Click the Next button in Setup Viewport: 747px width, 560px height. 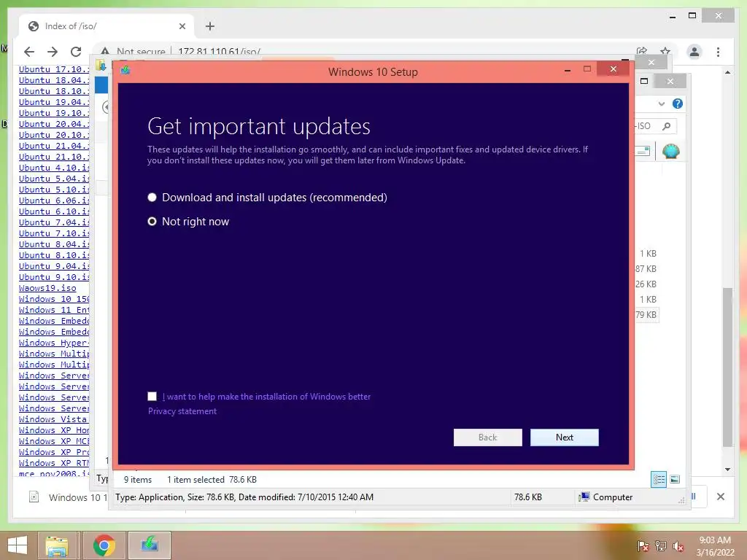click(564, 437)
